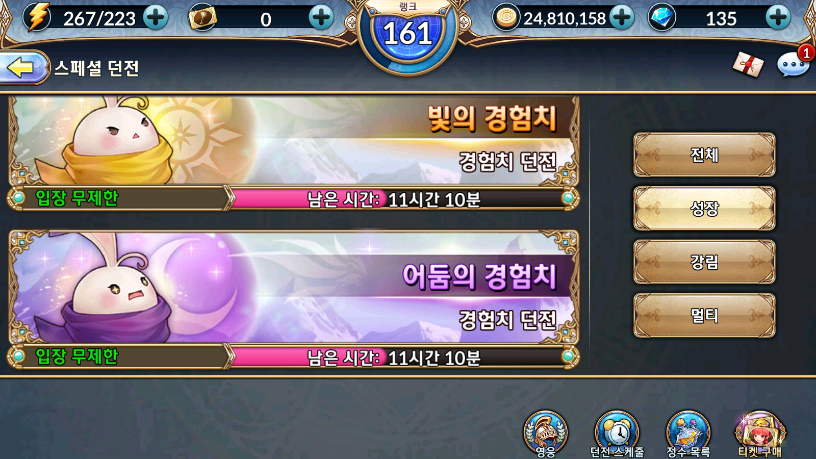Add energy with the lightning plus button
The image size is (816, 459).
tap(156, 18)
